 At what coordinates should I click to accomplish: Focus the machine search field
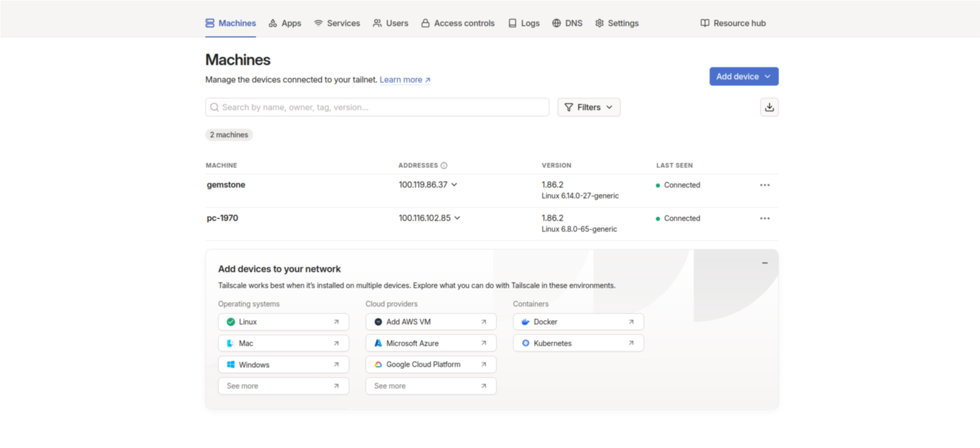click(377, 107)
